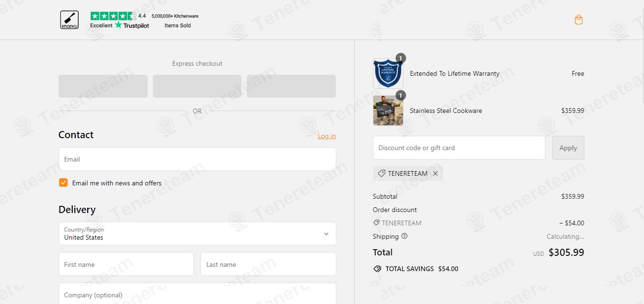Focus the Email input field

tap(197, 159)
